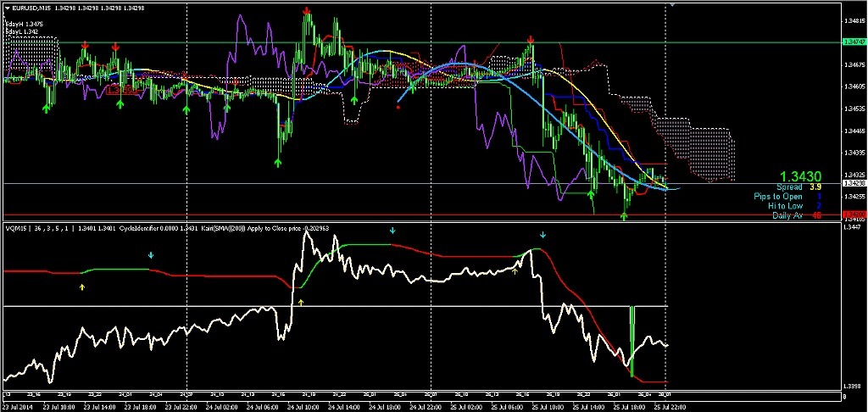Screen dimensions: 868x412
Task: Click the small red dot marker on the chart
Action: 398,107
